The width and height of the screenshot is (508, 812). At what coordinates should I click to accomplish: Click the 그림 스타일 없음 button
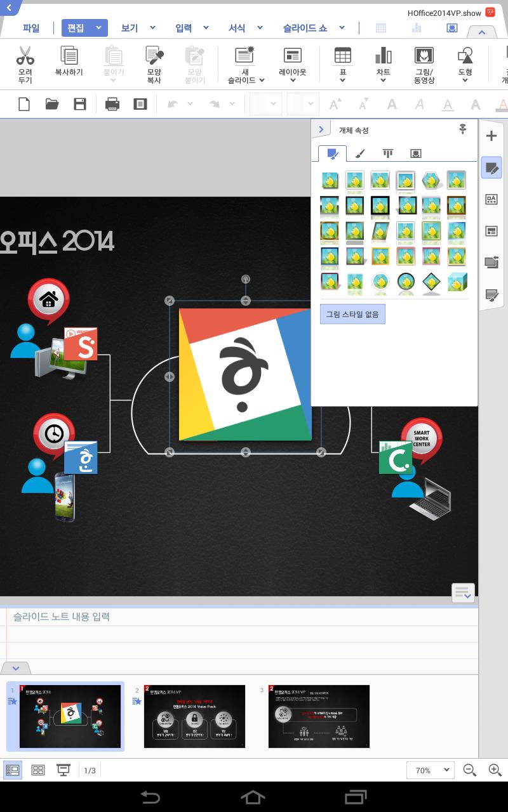point(352,313)
